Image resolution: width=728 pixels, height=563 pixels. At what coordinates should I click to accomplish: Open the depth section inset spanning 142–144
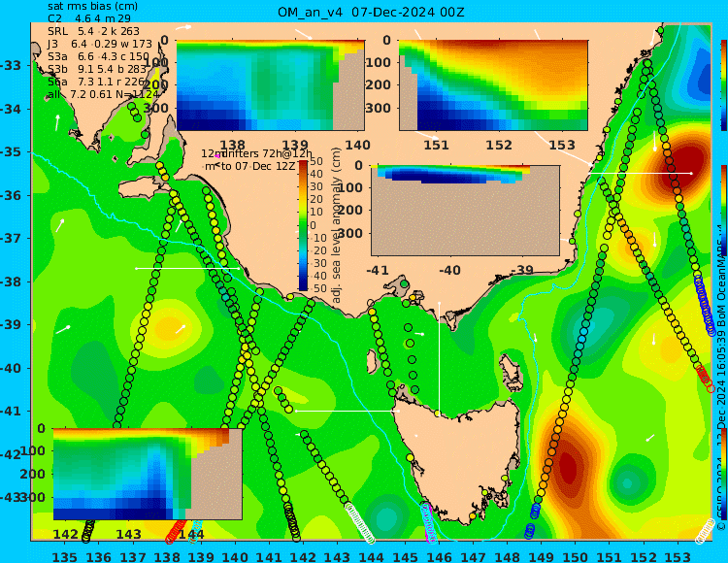[x=148, y=474]
